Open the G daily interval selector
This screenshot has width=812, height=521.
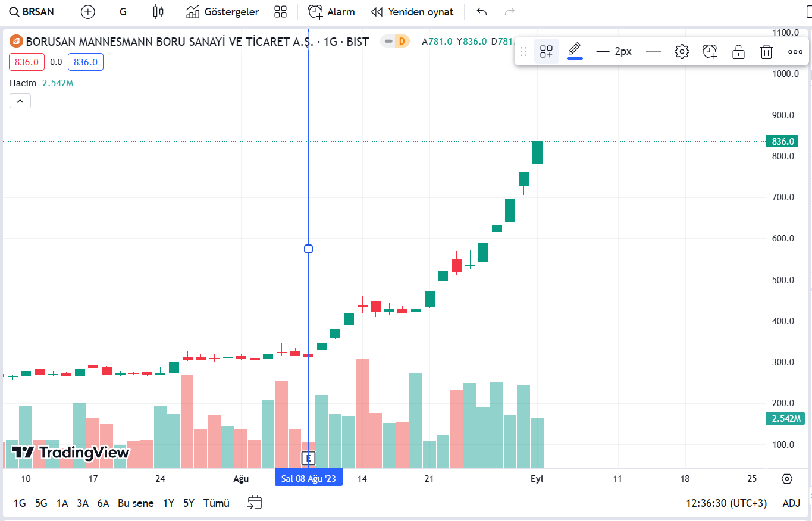123,12
